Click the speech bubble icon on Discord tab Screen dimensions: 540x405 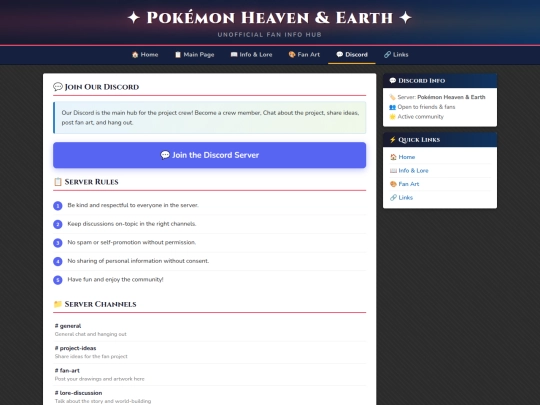(x=340, y=54)
